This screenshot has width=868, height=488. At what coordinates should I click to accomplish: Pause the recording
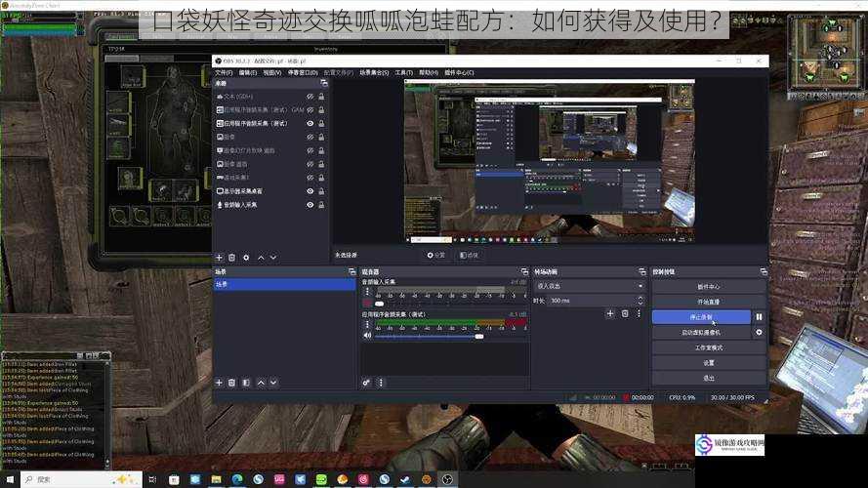point(759,317)
